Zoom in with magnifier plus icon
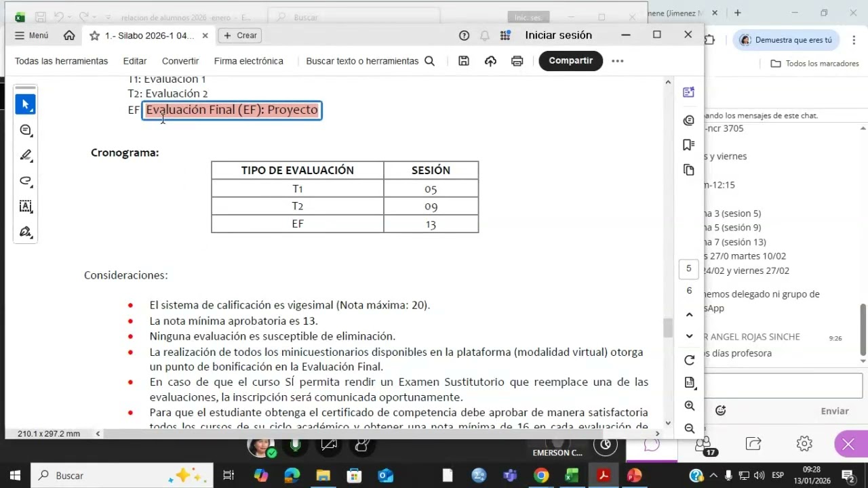This screenshot has height=488, width=868. coord(689,405)
